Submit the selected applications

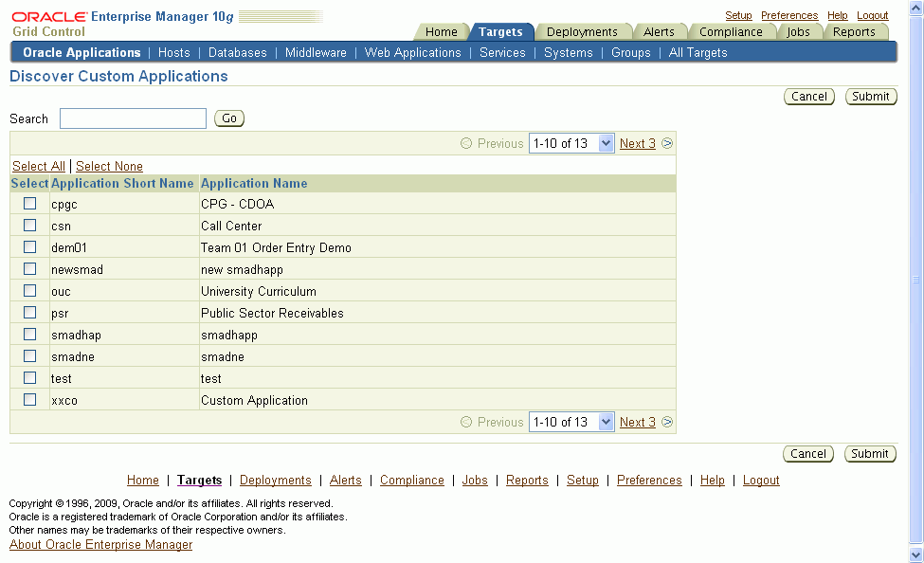[x=870, y=96]
